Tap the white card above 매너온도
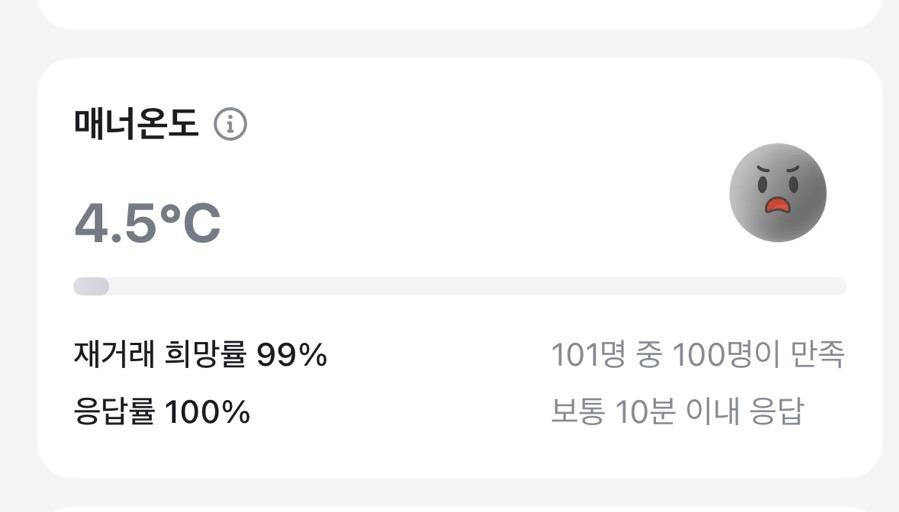The height and width of the screenshot is (512, 899). point(460,12)
